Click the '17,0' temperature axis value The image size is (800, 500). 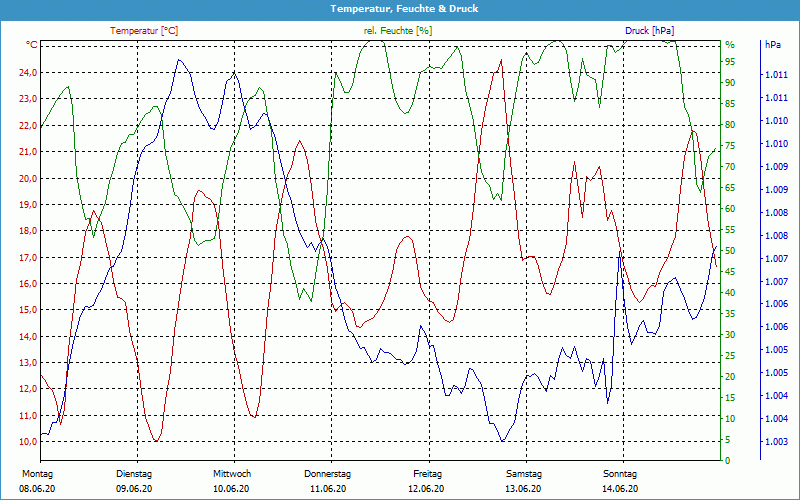28,257
